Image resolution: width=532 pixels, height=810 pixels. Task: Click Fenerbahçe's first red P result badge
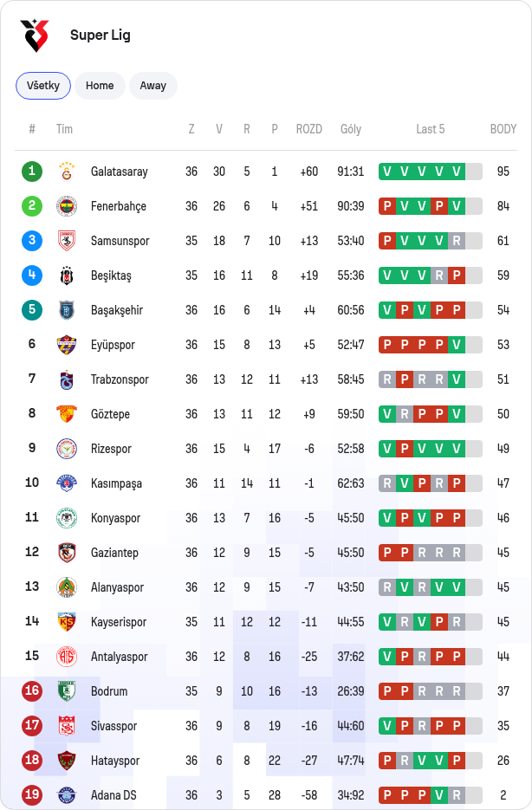(387, 206)
